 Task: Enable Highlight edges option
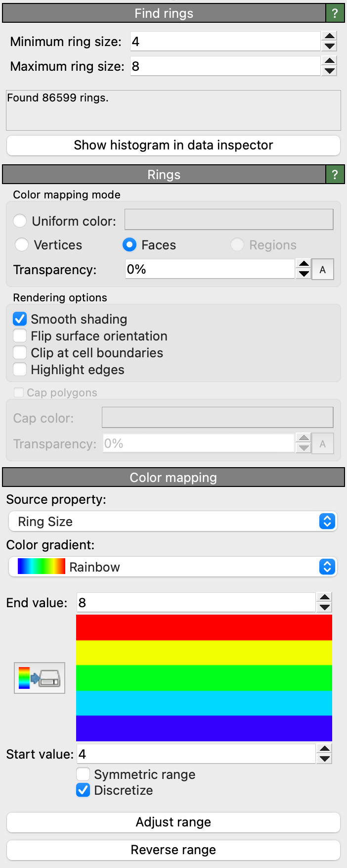tap(20, 370)
